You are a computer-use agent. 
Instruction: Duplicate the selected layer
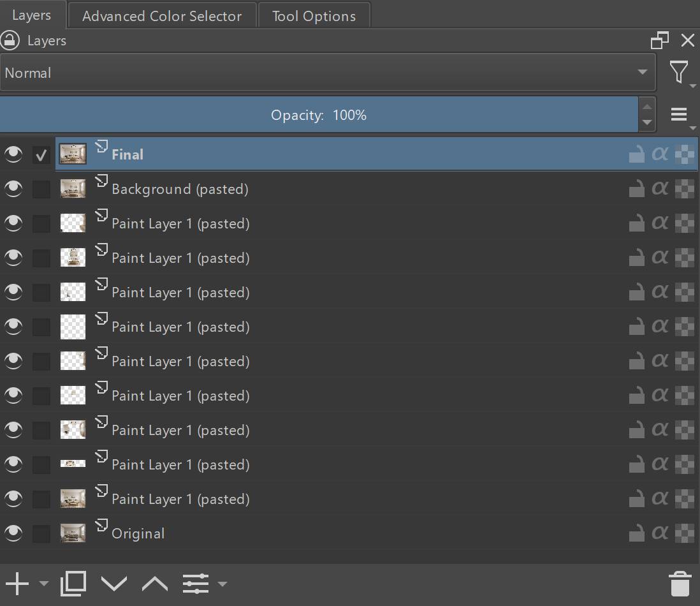73,583
